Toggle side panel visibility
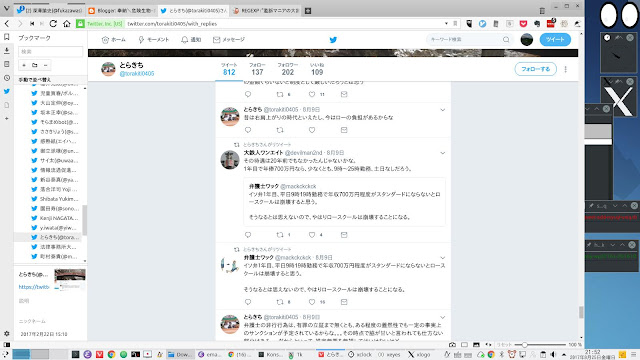The height and width of the screenshot is (360, 640). [x=7, y=345]
